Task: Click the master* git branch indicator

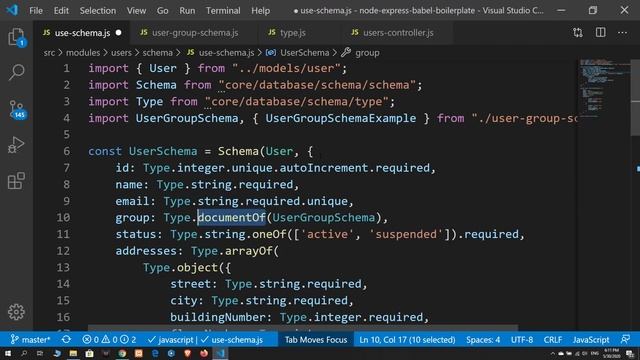Action: point(31,340)
